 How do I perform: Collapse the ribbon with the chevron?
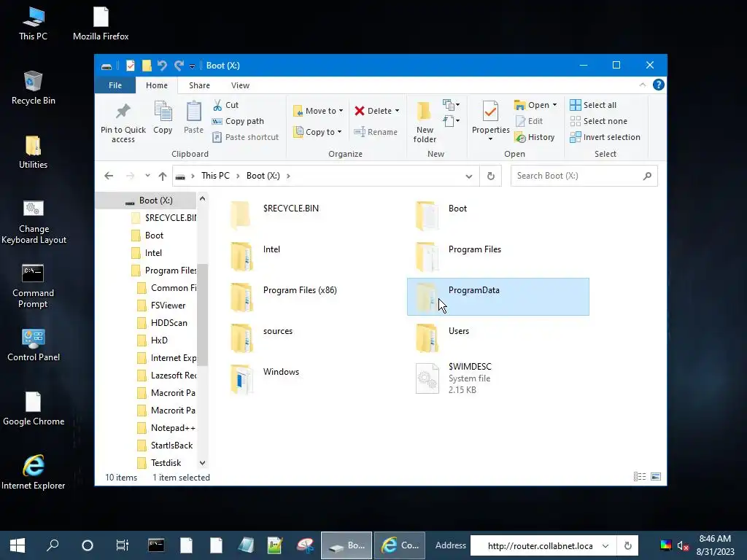point(642,85)
